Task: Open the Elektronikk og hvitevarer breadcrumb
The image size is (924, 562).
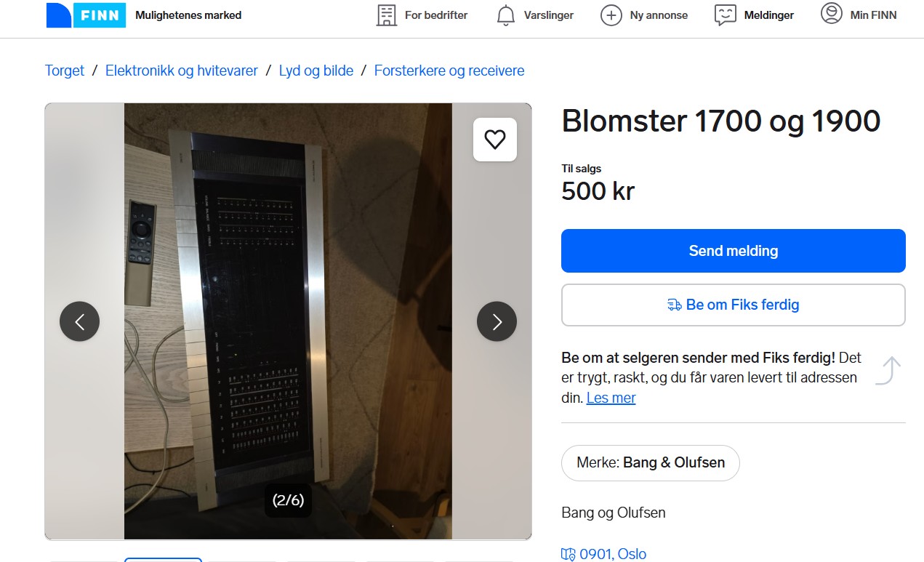Action: pos(182,71)
